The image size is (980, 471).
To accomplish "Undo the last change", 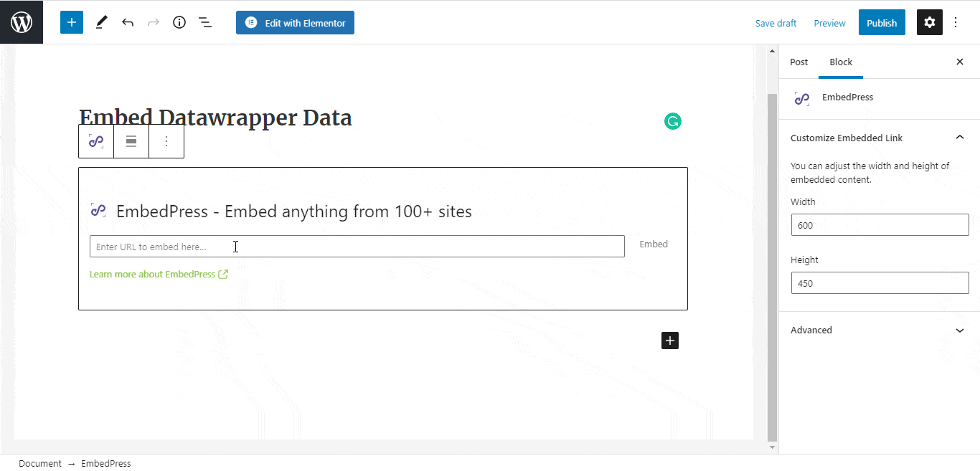I will (x=128, y=22).
